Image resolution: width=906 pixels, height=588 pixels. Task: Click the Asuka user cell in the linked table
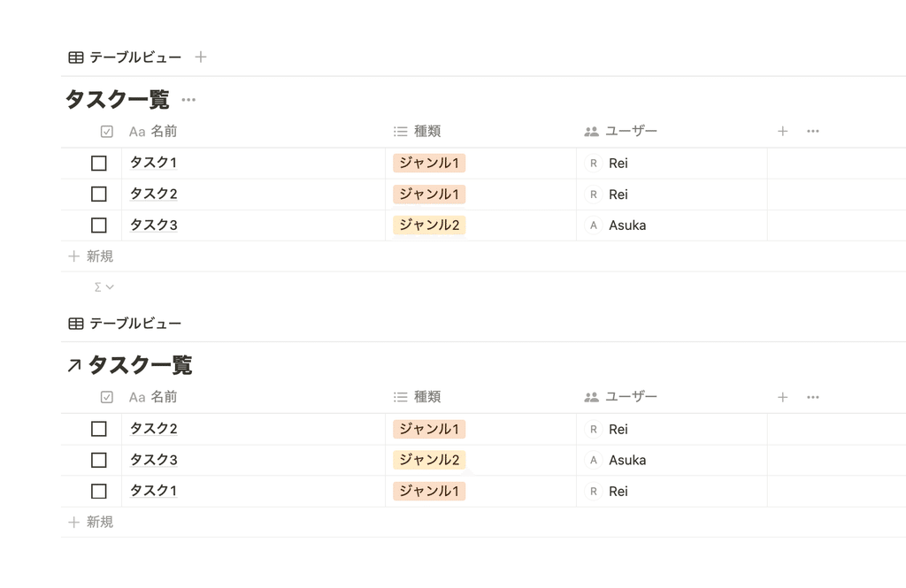pyautogui.click(x=672, y=461)
